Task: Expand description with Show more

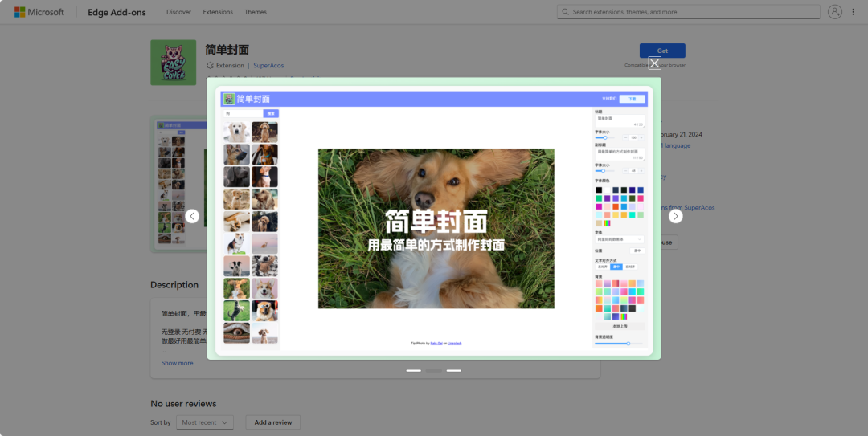Action: [x=177, y=363]
